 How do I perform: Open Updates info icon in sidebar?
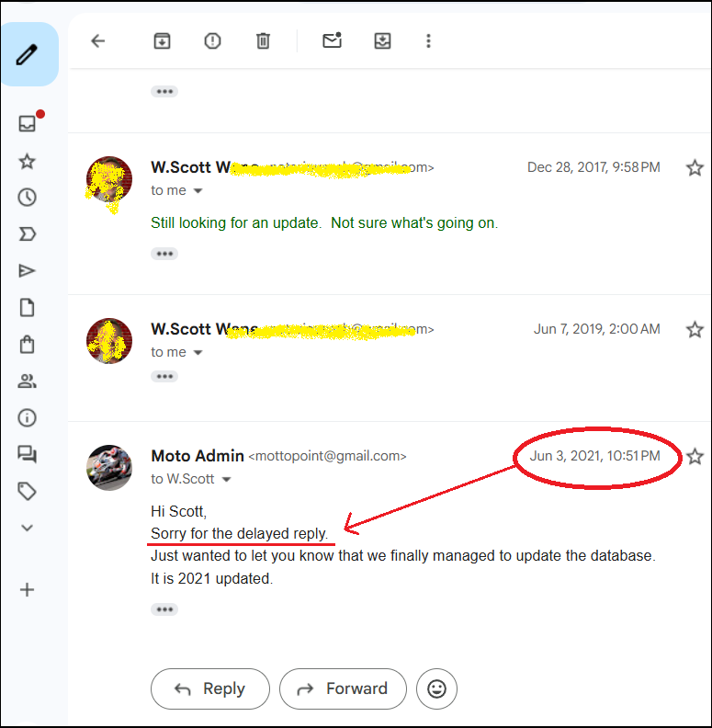pos(27,418)
